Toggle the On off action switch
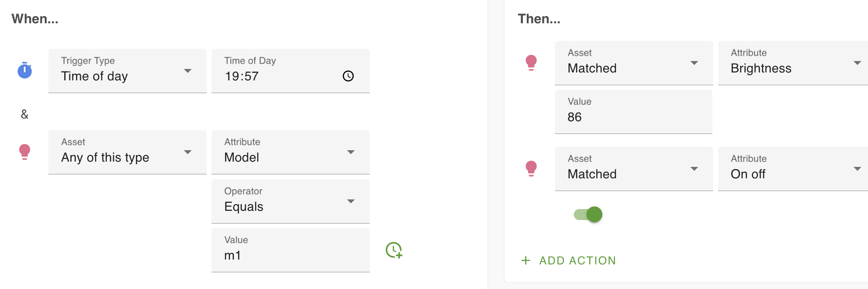The width and height of the screenshot is (868, 289). pos(588,214)
